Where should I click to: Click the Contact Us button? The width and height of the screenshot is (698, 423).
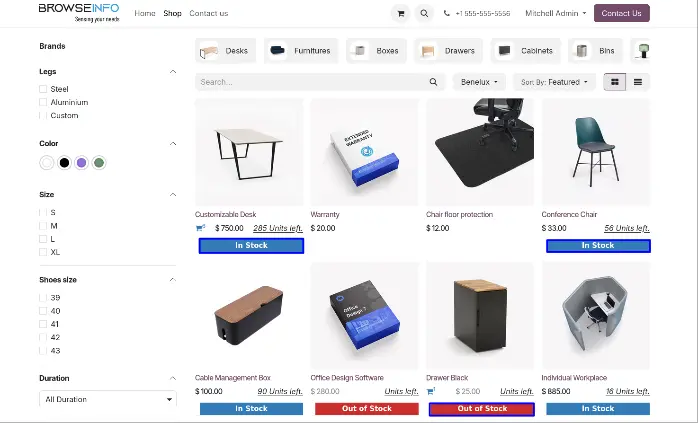pyautogui.click(x=621, y=13)
